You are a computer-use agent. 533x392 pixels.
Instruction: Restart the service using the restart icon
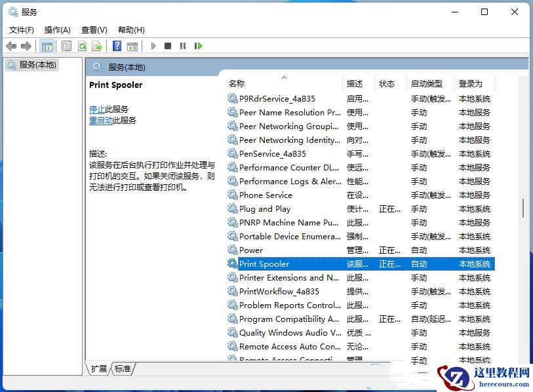coord(199,46)
